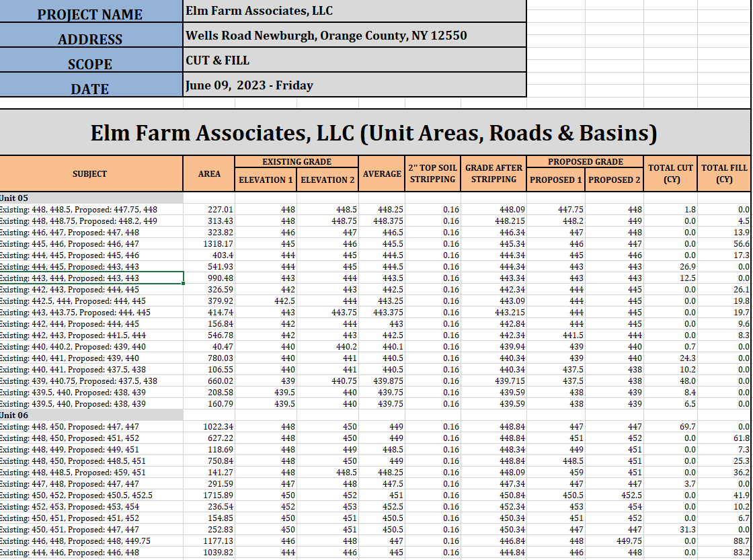Select the TOTAL CUT (CY) header

[x=670, y=173]
